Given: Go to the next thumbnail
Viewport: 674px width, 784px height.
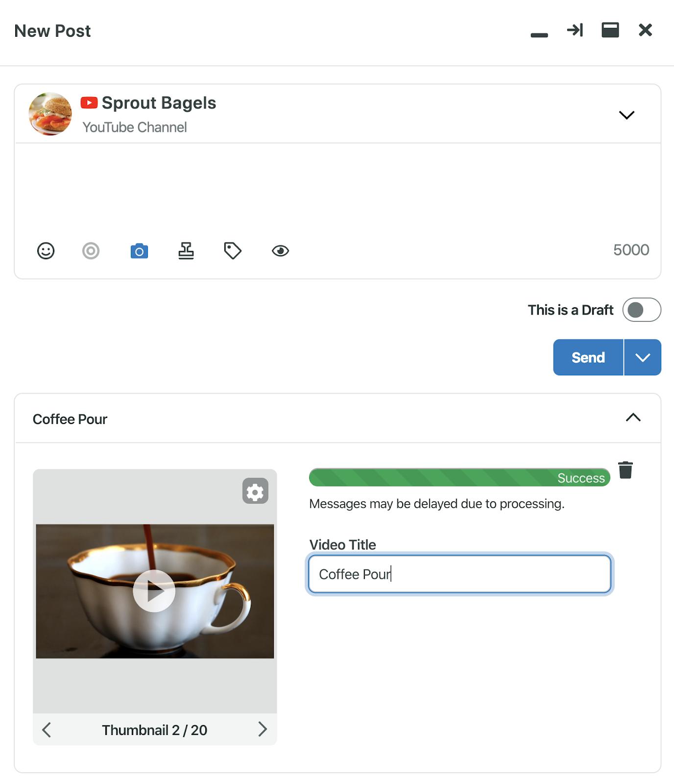Looking at the screenshot, I should (263, 730).
